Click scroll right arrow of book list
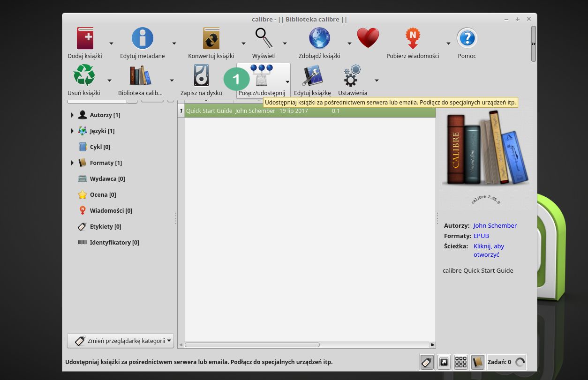 coord(432,345)
